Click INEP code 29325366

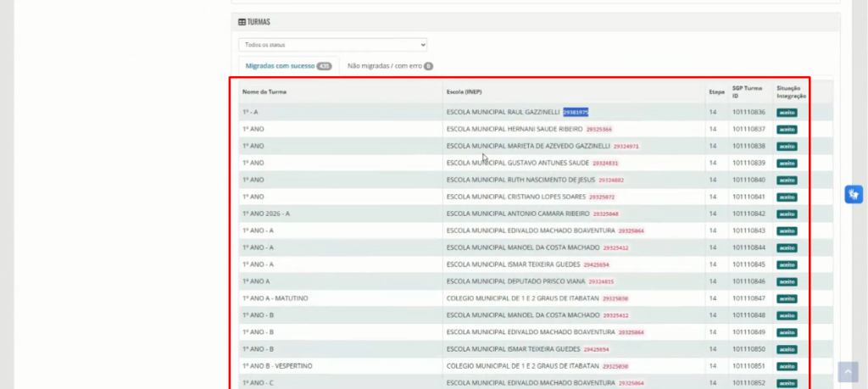click(x=599, y=130)
